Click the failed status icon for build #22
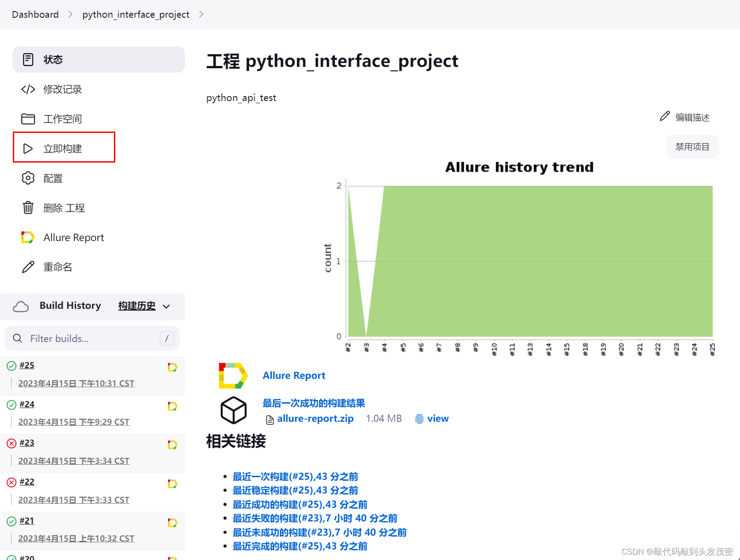Image resolution: width=740 pixels, height=560 pixels. pyautogui.click(x=12, y=482)
